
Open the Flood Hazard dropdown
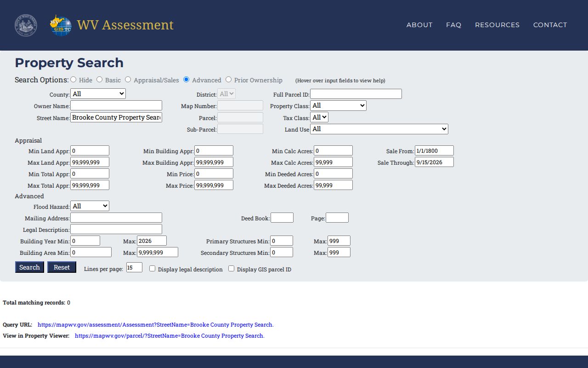[90, 206]
